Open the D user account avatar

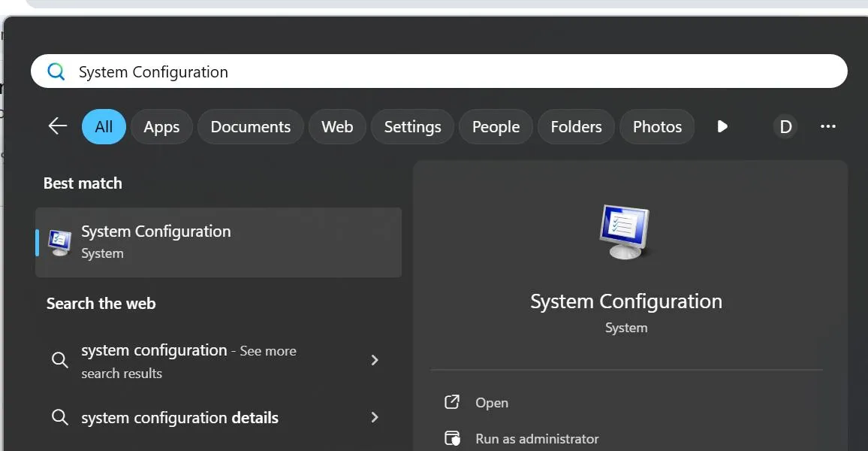pyautogui.click(x=785, y=127)
